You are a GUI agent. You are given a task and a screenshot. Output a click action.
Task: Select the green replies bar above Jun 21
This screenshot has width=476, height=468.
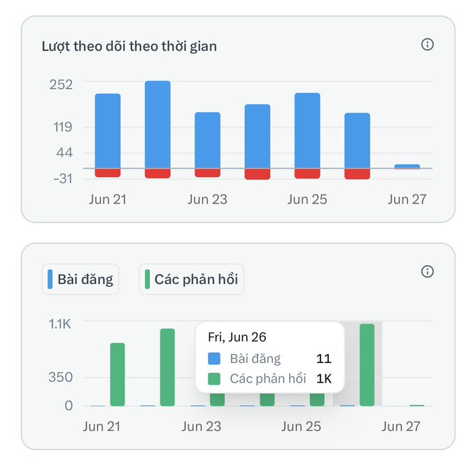point(118,374)
